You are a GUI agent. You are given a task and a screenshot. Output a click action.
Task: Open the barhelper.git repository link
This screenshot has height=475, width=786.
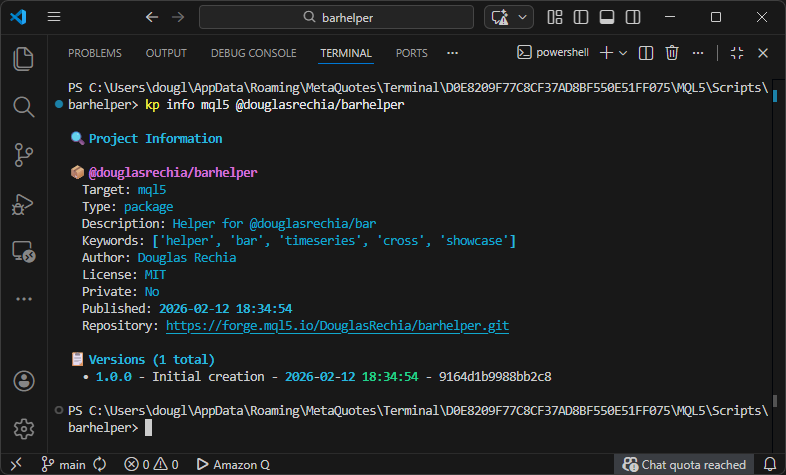pos(337,326)
